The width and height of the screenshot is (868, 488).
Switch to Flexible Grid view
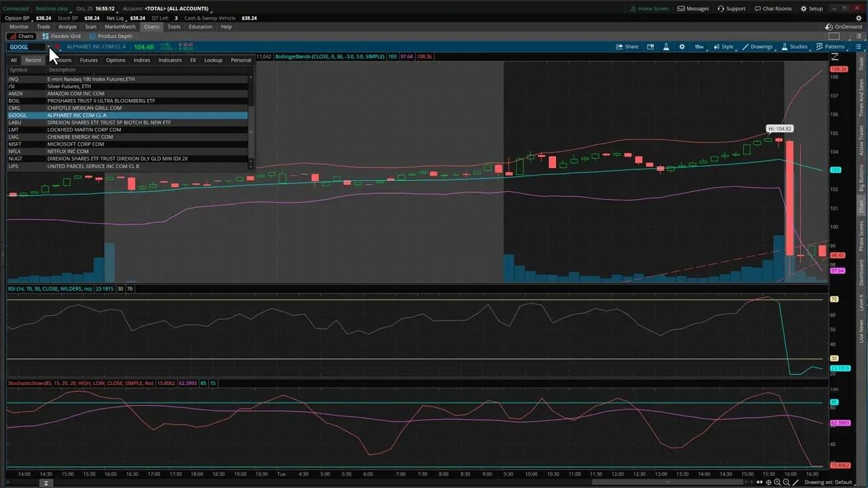(61, 36)
